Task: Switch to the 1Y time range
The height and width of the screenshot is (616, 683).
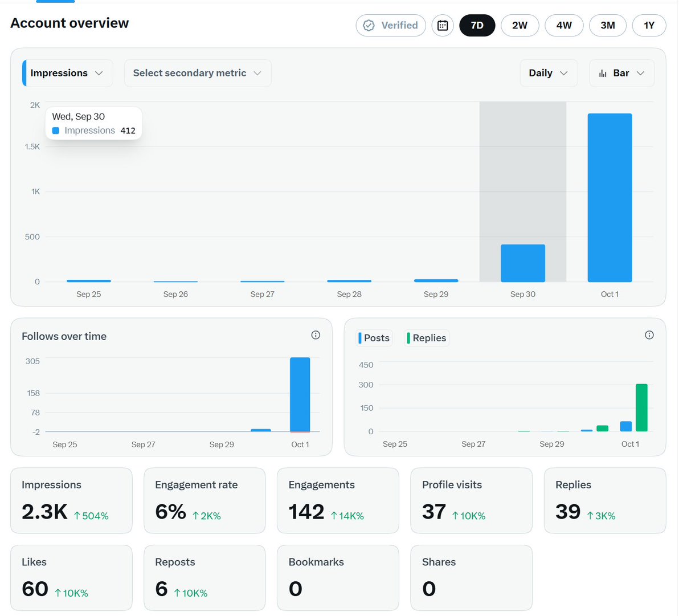Action: 649,25
